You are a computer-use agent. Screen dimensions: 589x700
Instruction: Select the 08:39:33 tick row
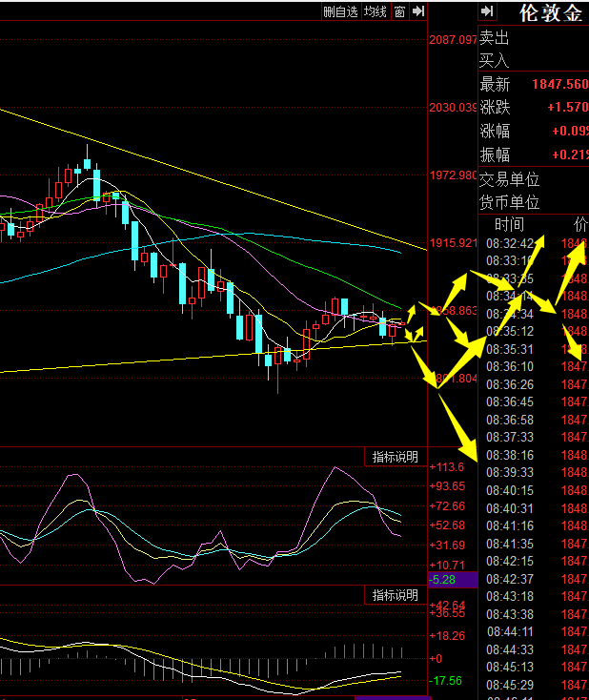[534, 472]
